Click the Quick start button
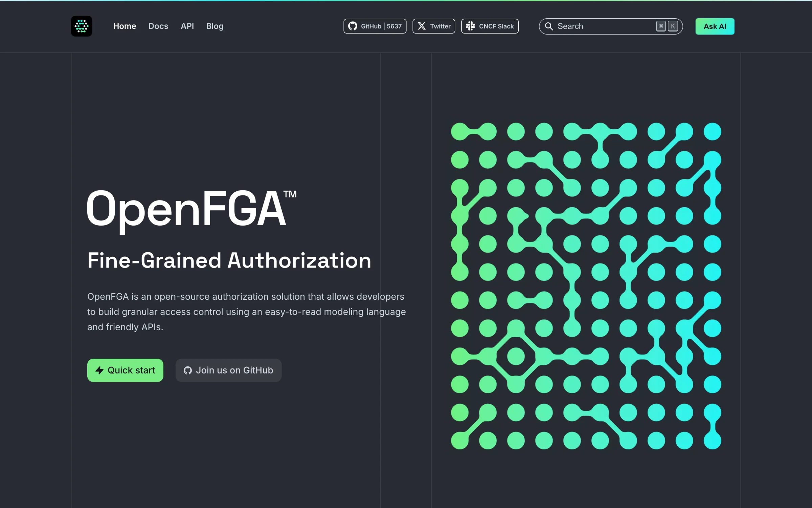This screenshot has width=812, height=508. click(125, 370)
